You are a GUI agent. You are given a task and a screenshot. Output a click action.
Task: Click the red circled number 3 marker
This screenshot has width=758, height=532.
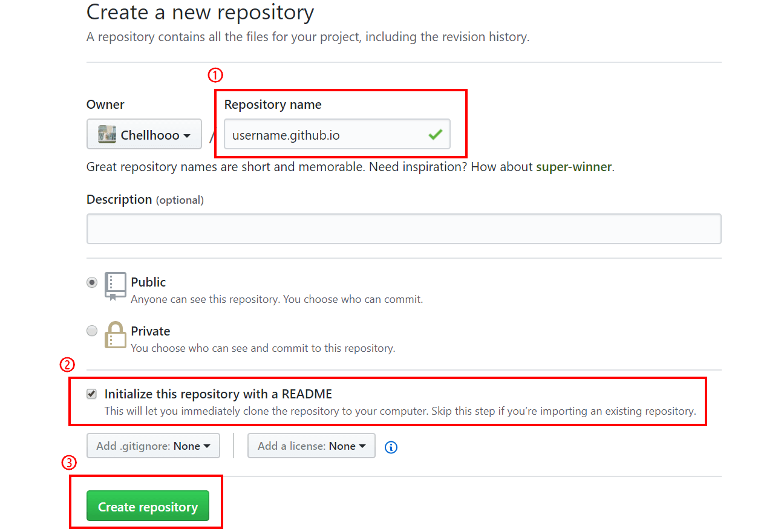(69, 463)
